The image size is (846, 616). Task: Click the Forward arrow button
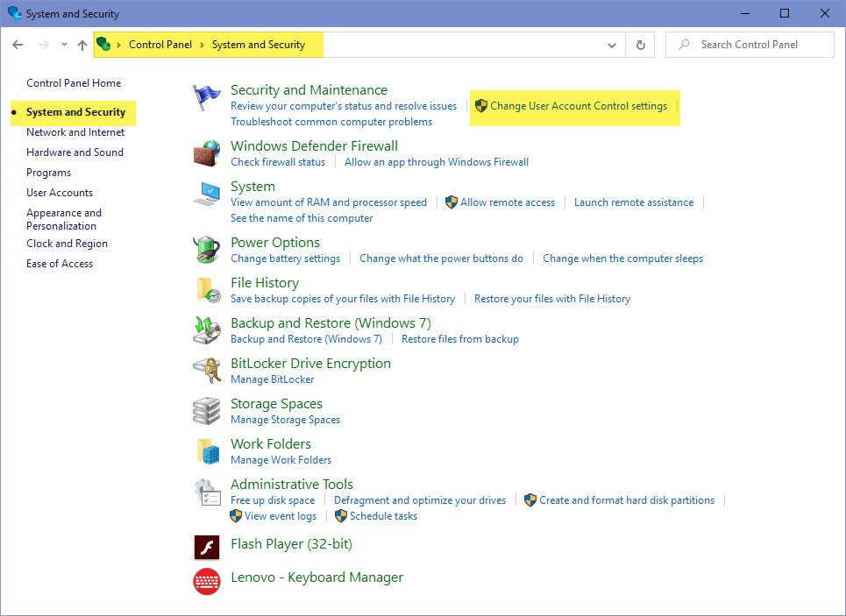[44, 45]
